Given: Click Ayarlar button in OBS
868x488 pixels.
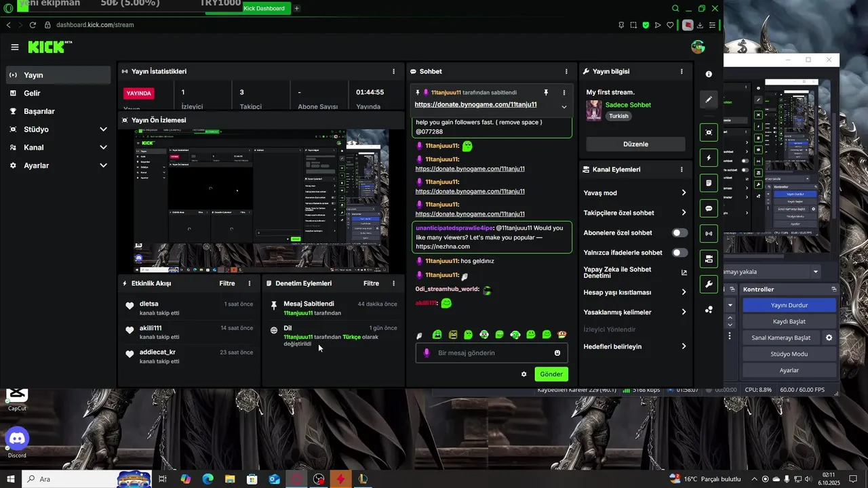Looking at the screenshot, I should click(x=789, y=370).
